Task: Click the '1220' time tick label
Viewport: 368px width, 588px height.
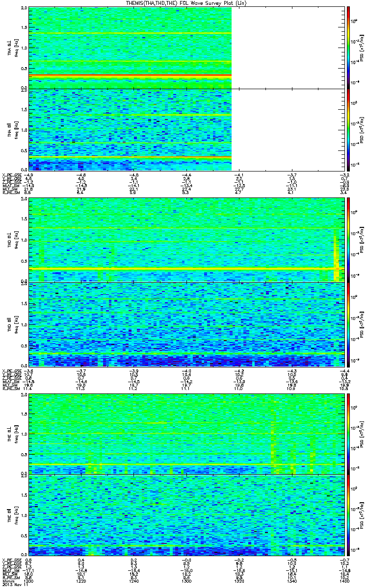Action: pyautogui.click(x=81, y=581)
